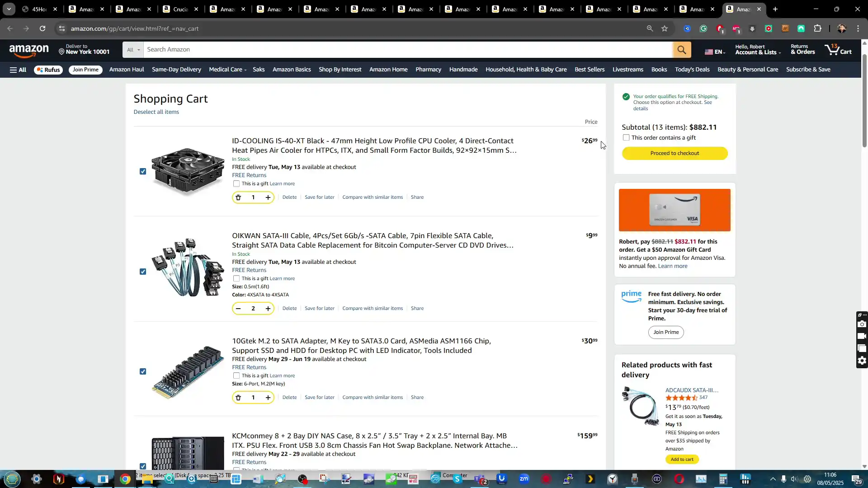Click Deselect all items link
Viewport: 868px width, 488px height.
156,112
